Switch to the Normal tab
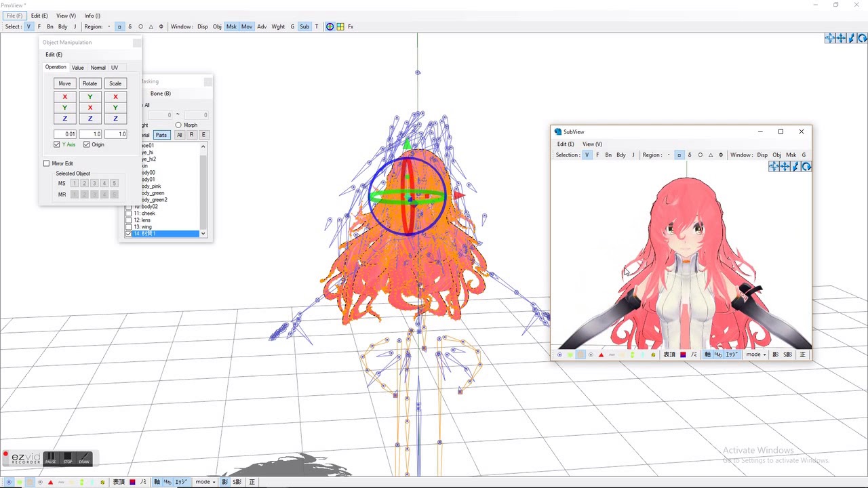 98,68
